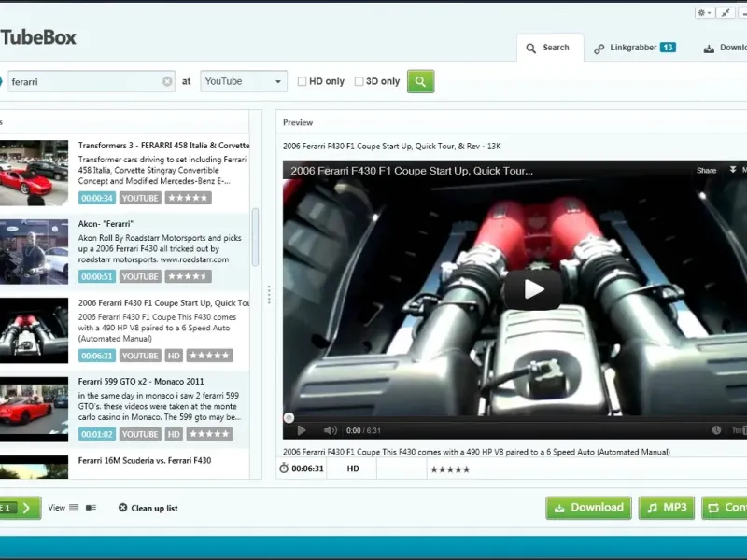
Task: Switch to the Search tab
Action: point(550,48)
